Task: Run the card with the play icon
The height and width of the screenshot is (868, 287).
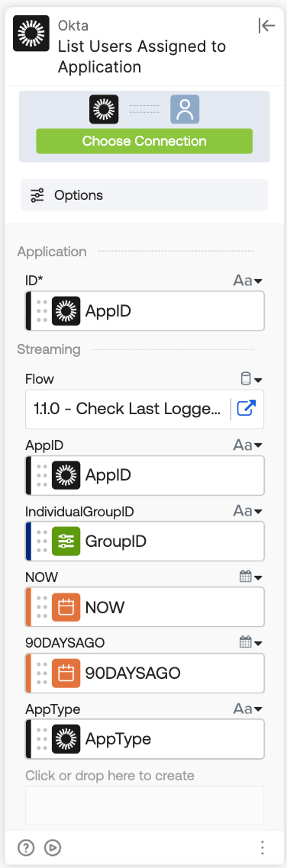Action: click(x=53, y=847)
